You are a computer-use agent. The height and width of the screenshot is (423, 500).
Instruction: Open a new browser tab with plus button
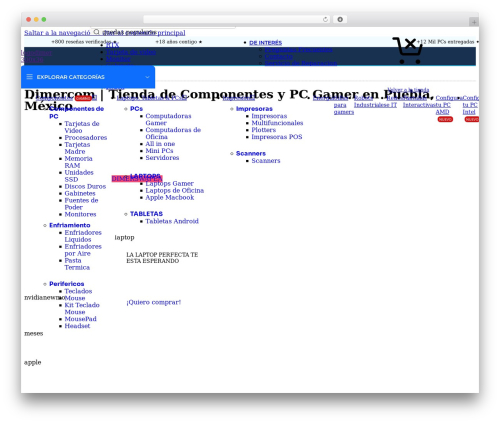coord(474,22)
